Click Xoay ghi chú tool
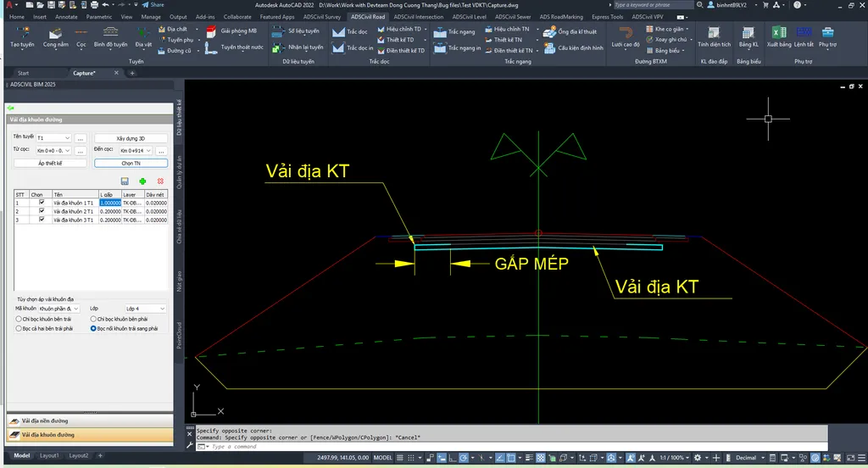This screenshot has width=868, height=468. pos(667,39)
